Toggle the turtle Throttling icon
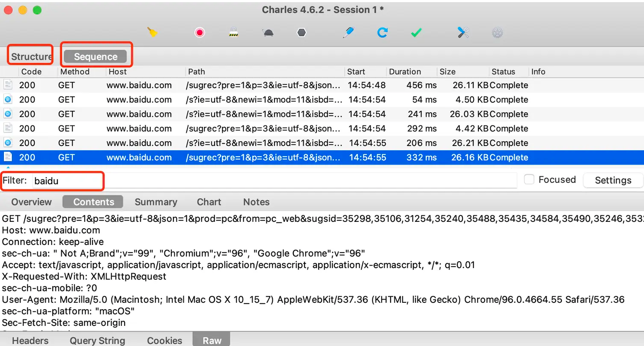Screen dimensions: 644x346 click(268, 33)
